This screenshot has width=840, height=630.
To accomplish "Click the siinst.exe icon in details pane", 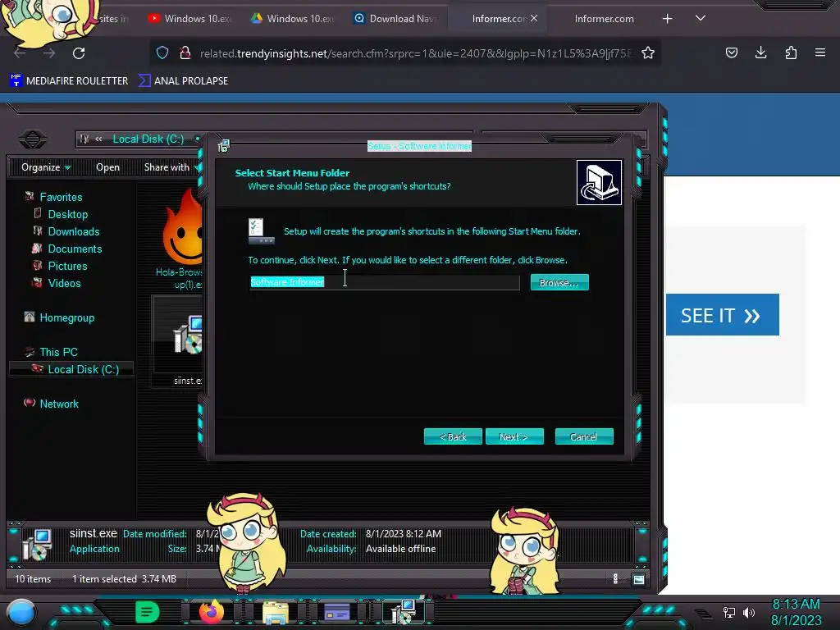I will coord(36,544).
